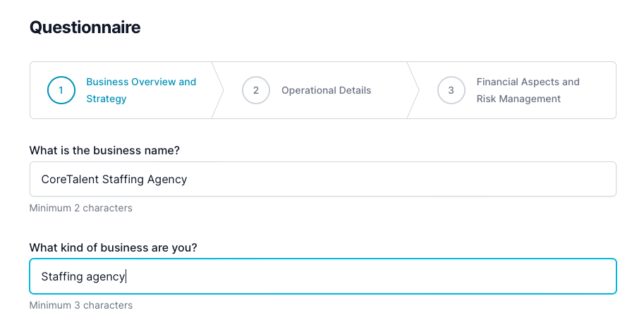
Task: Click the word 'CoreTalent' in the name field
Action: point(70,179)
